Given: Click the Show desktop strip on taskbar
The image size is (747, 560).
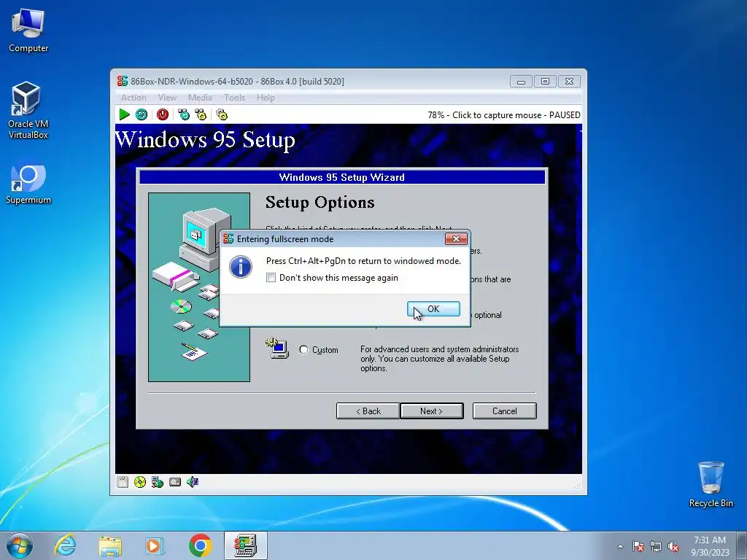Looking at the screenshot, I should click(x=743, y=545).
